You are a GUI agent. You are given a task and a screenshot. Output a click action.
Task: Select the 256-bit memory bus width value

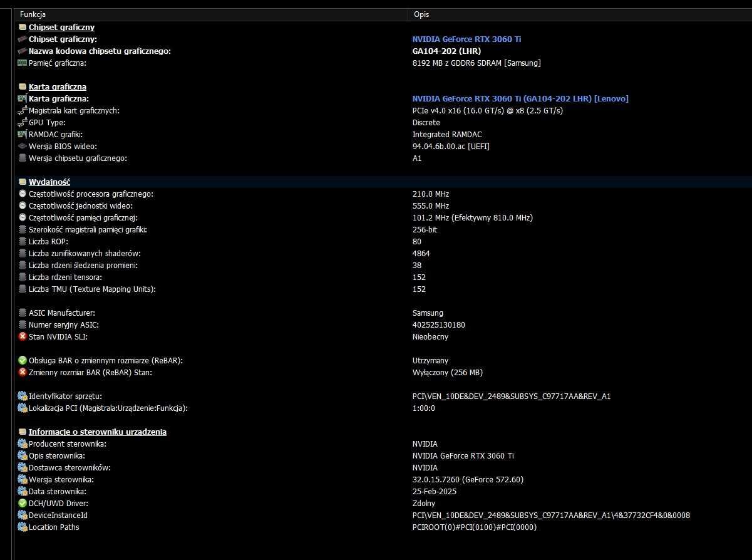click(425, 229)
